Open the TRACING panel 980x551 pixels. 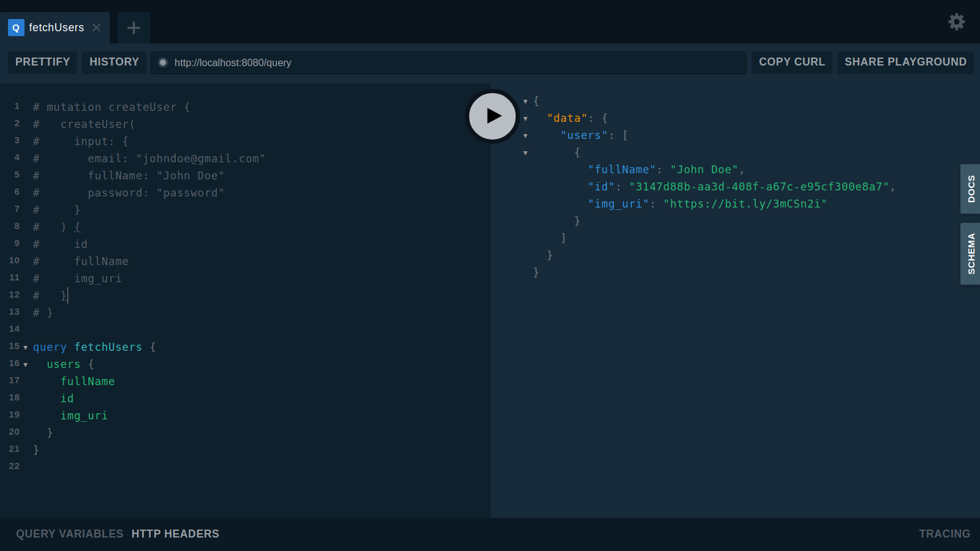(944, 534)
